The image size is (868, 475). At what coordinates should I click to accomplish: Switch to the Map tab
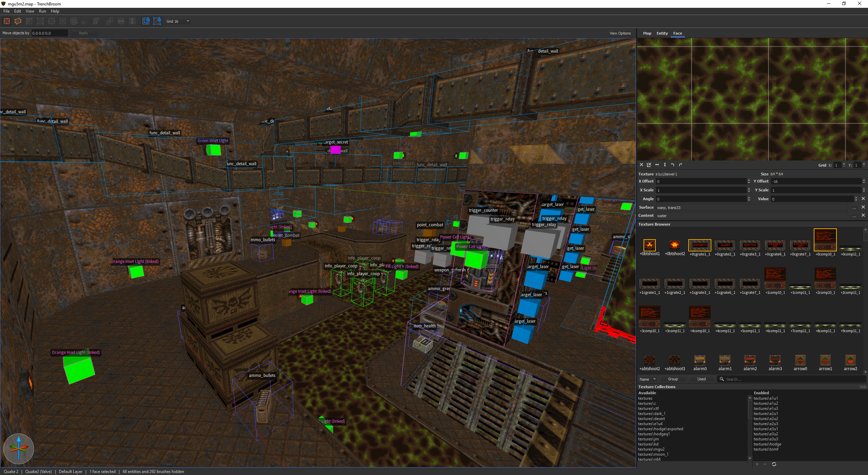pyautogui.click(x=647, y=33)
